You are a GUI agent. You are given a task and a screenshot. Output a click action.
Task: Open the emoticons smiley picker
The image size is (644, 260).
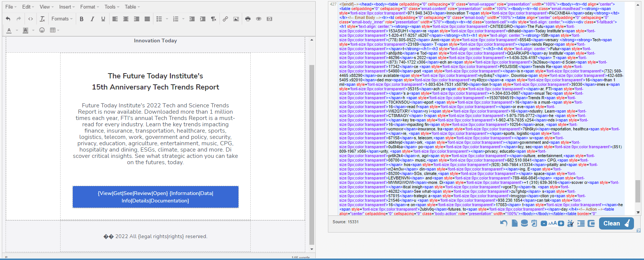click(42, 30)
